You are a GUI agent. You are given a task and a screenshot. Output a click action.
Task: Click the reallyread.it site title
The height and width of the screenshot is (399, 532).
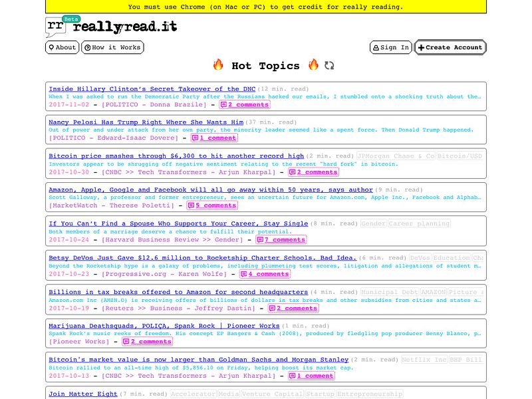pyautogui.click(x=125, y=27)
